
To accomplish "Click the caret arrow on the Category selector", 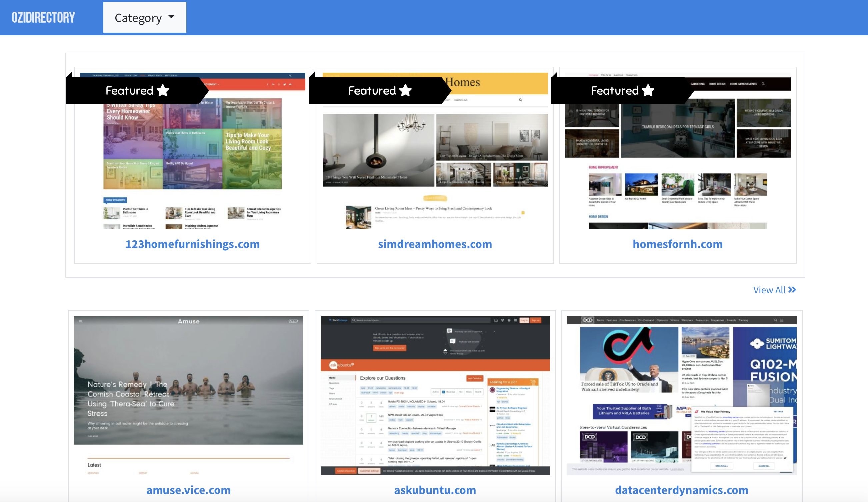I will click(x=171, y=16).
